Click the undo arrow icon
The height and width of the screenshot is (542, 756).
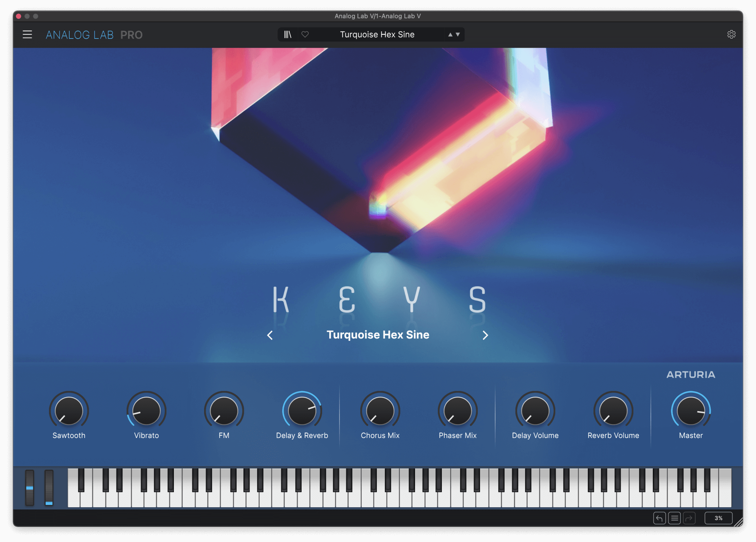click(x=659, y=518)
